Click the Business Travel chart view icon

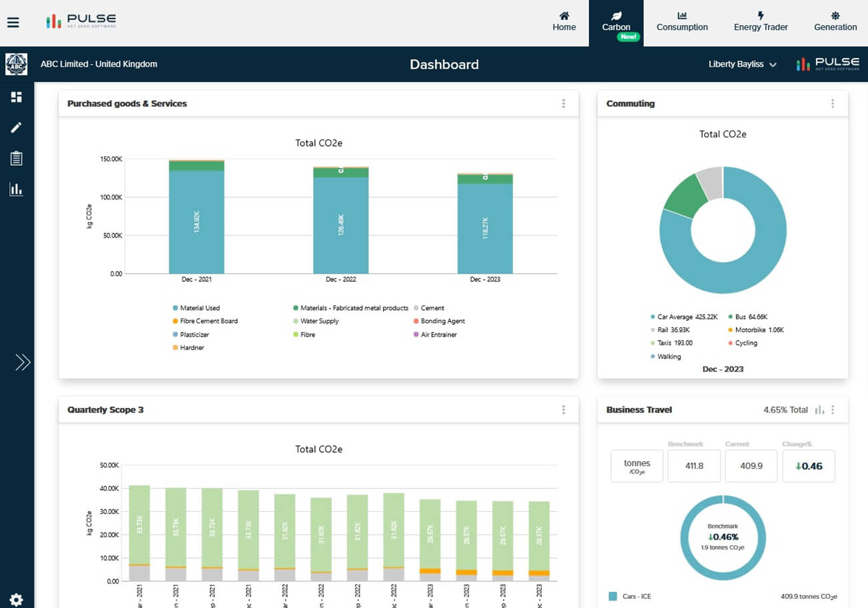pyautogui.click(x=819, y=409)
